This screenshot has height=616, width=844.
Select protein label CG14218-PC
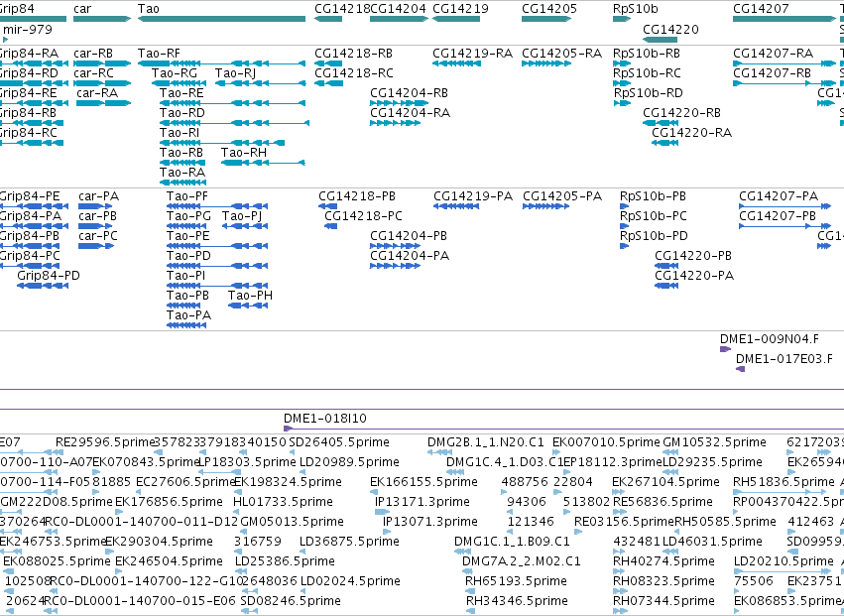(x=363, y=216)
